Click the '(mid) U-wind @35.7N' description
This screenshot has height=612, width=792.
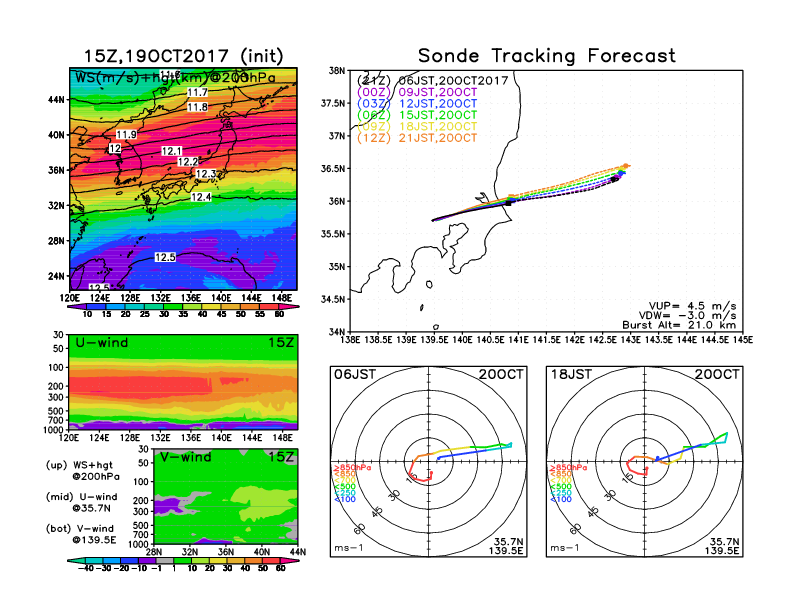82,502
